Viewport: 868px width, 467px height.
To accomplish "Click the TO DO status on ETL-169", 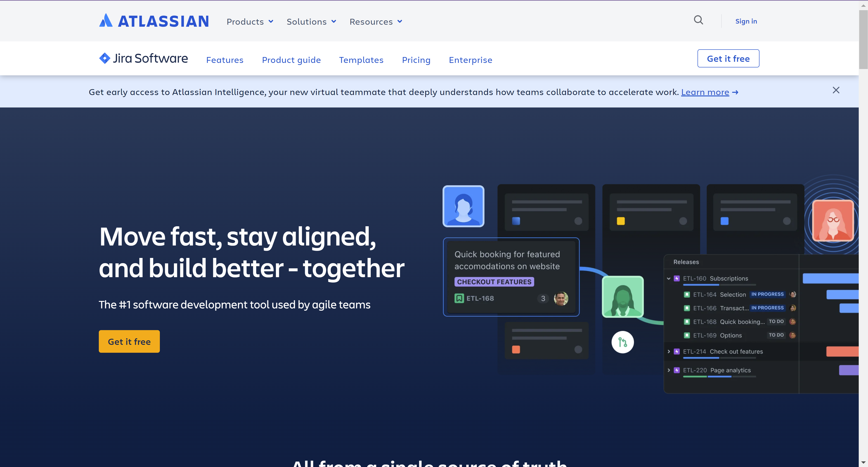I will pos(776,335).
